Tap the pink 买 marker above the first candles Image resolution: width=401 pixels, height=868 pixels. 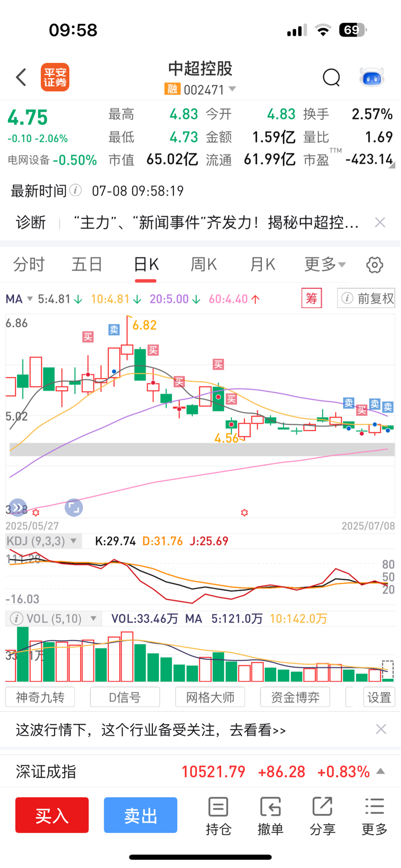pyautogui.click(x=88, y=337)
